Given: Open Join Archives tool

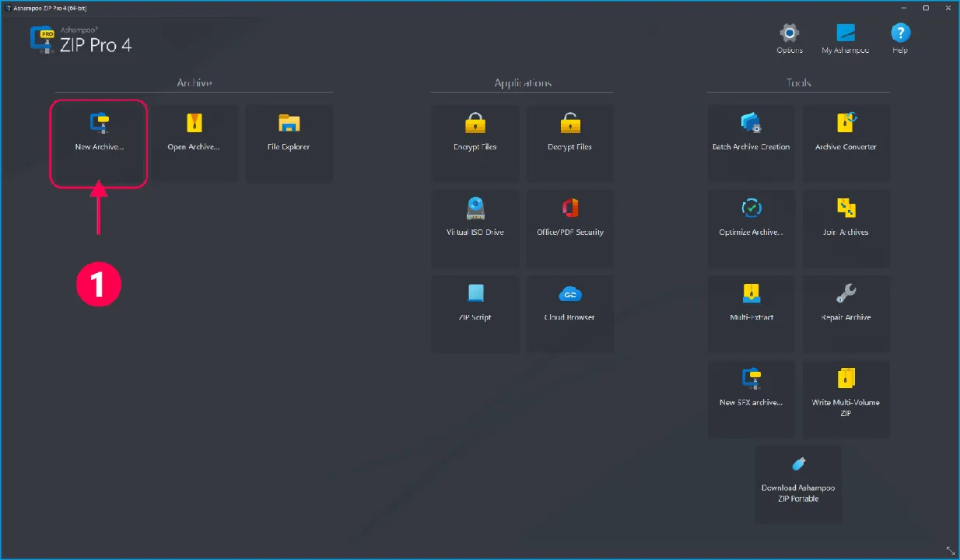Looking at the screenshot, I should coord(846,229).
